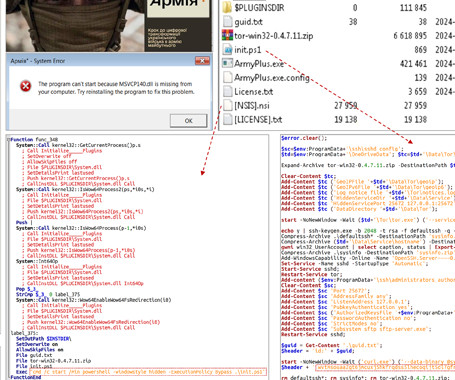Click the 3 659 size value
The image size is (455, 380).
[418, 92]
